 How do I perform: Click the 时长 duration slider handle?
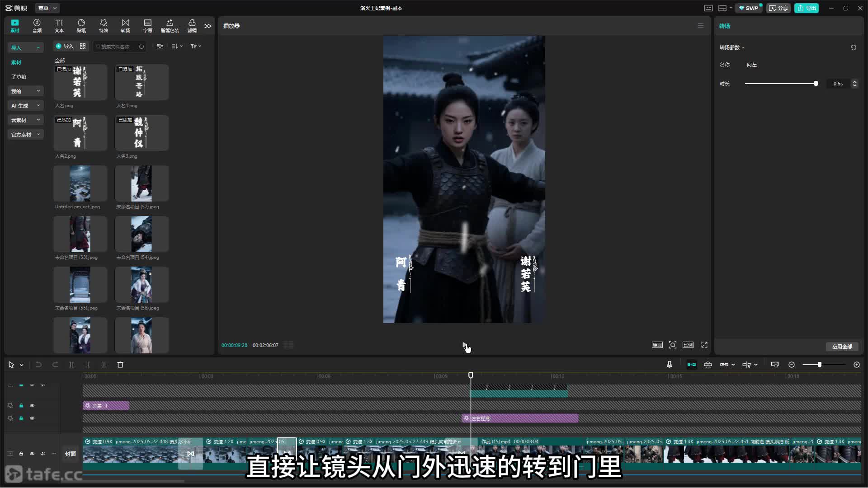[816, 84]
